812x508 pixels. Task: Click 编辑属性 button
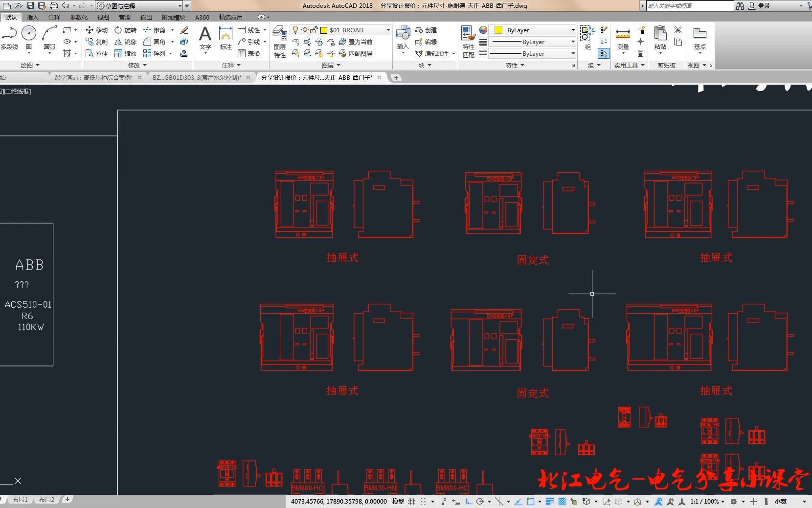[432, 53]
